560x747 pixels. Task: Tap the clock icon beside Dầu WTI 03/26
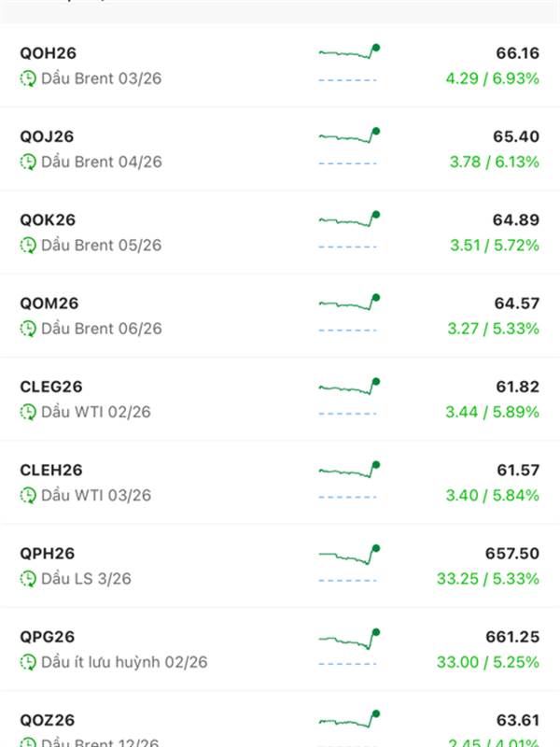coord(28,495)
